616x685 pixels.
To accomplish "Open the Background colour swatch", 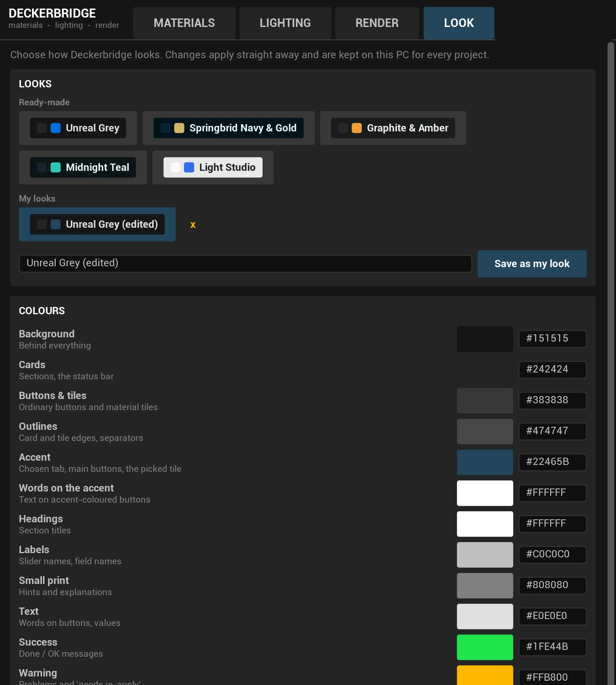I will [485, 339].
